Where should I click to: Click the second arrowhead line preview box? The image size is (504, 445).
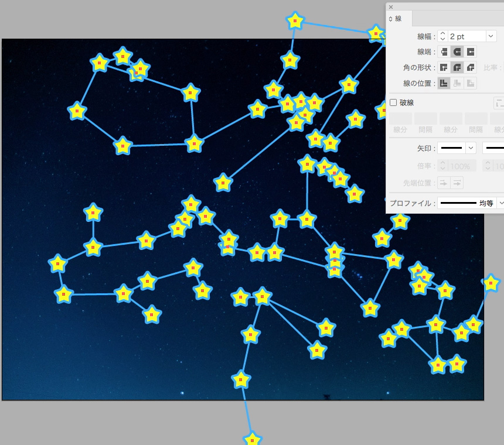[493, 148]
